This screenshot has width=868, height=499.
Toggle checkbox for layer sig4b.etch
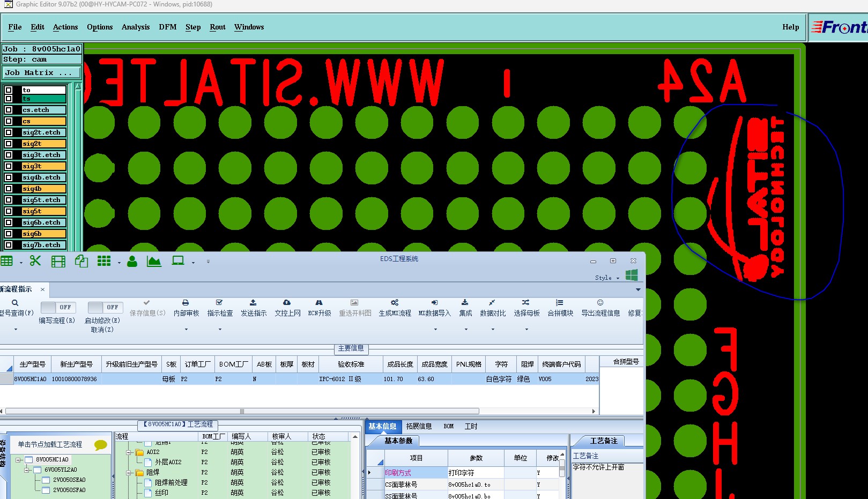pyautogui.click(x=9, y=177)
